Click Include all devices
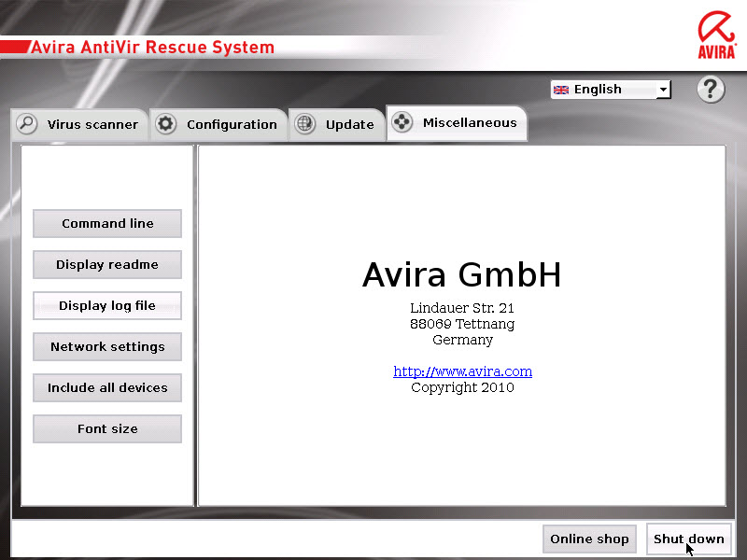The height and width of the screenshot is (560, 747). [107, 387]
